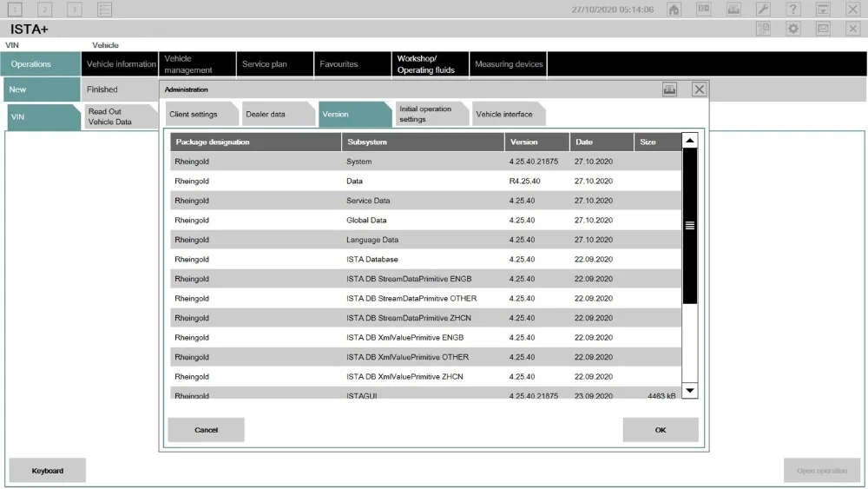Screen dimensions: 868x489
Task: Select session box number 2
Action: (x=45, y=10)
